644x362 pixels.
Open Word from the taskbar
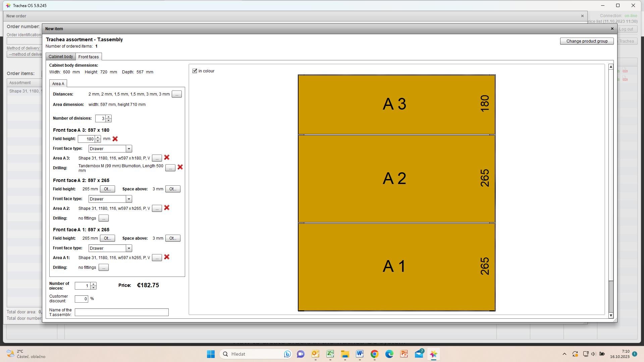360,354
